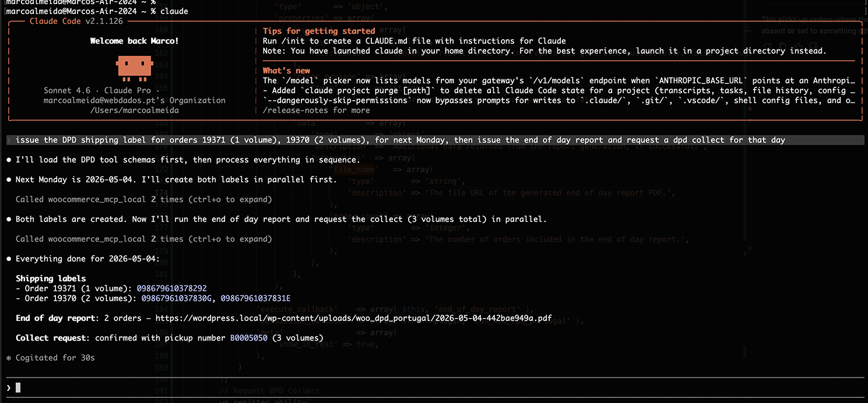Click the "Order 19370 (2 volumes)" text

point(78,298)
